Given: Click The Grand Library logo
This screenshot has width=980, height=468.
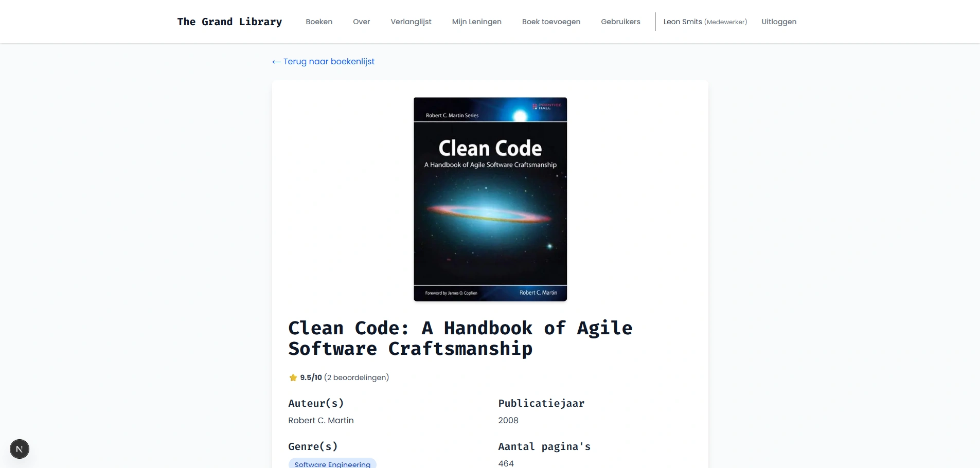Looking at the screenshot, I should click(x=229, y=22).
